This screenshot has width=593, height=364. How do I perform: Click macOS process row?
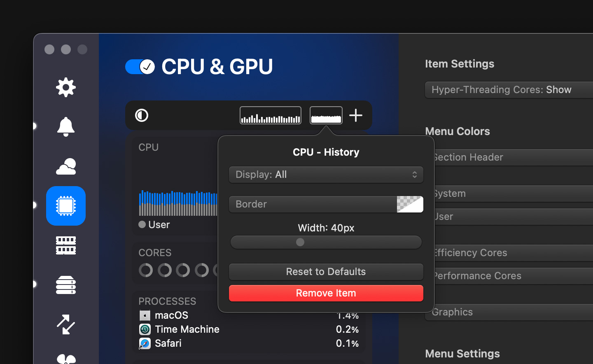pos(249,315)
